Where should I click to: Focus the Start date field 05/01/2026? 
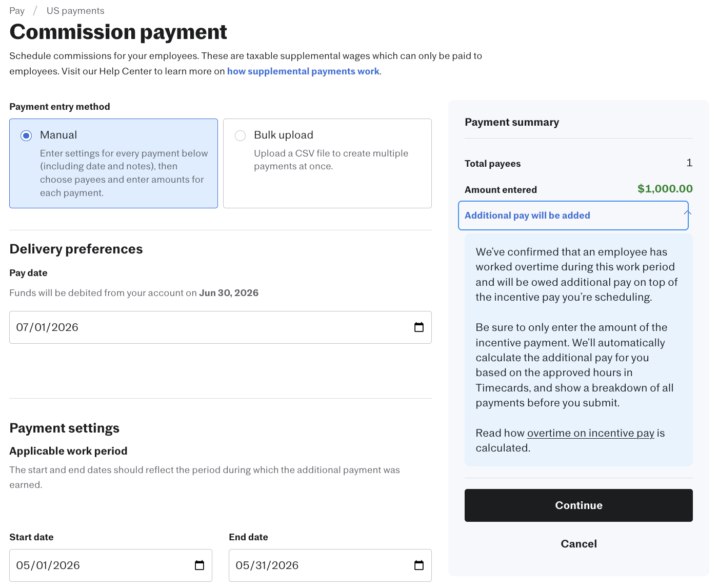(x=111, y=565)
